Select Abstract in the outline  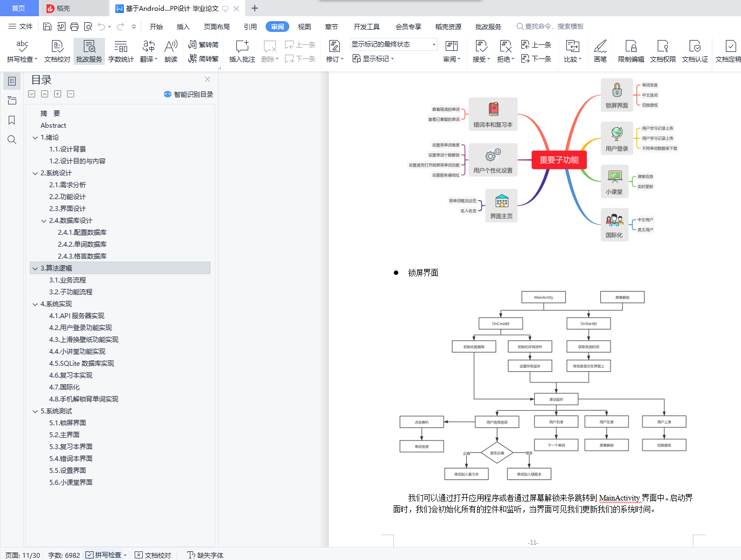(53, 126)
